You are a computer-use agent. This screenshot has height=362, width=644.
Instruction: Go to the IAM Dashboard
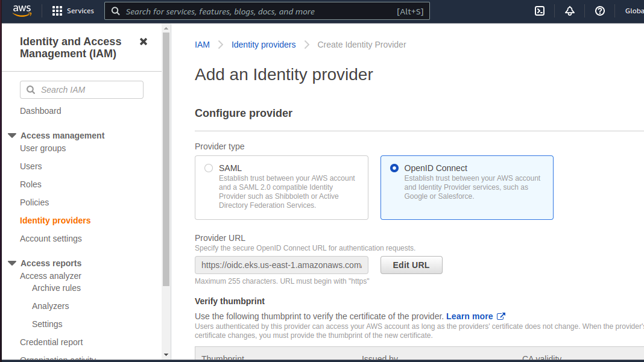(40, 111)
